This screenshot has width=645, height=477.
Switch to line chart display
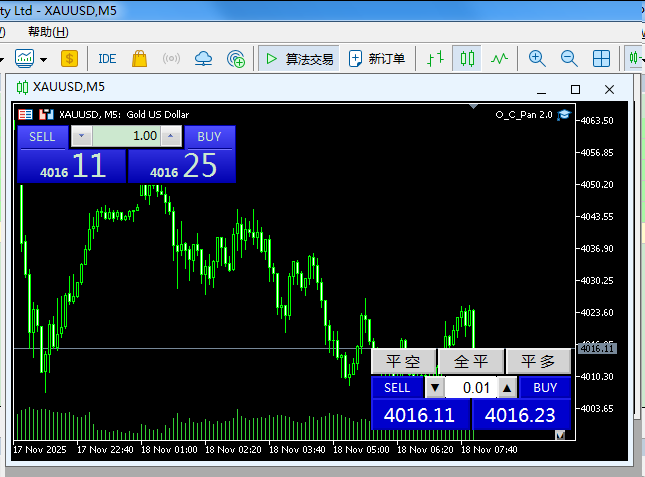[499, 59]
